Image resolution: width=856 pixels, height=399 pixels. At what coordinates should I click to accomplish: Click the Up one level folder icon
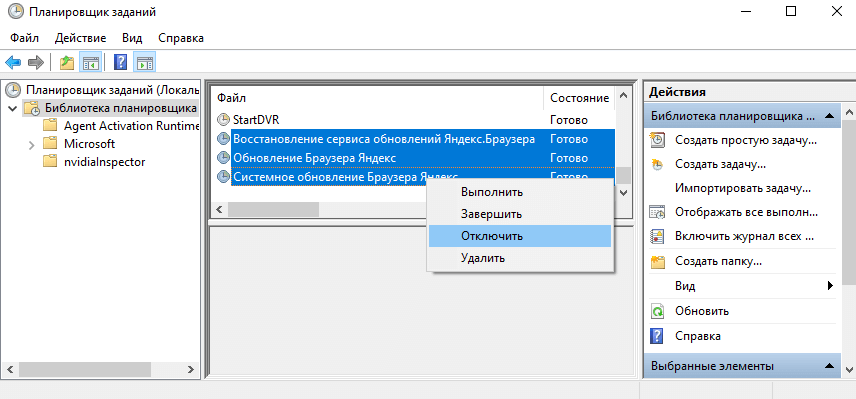[x=67, y=62]
